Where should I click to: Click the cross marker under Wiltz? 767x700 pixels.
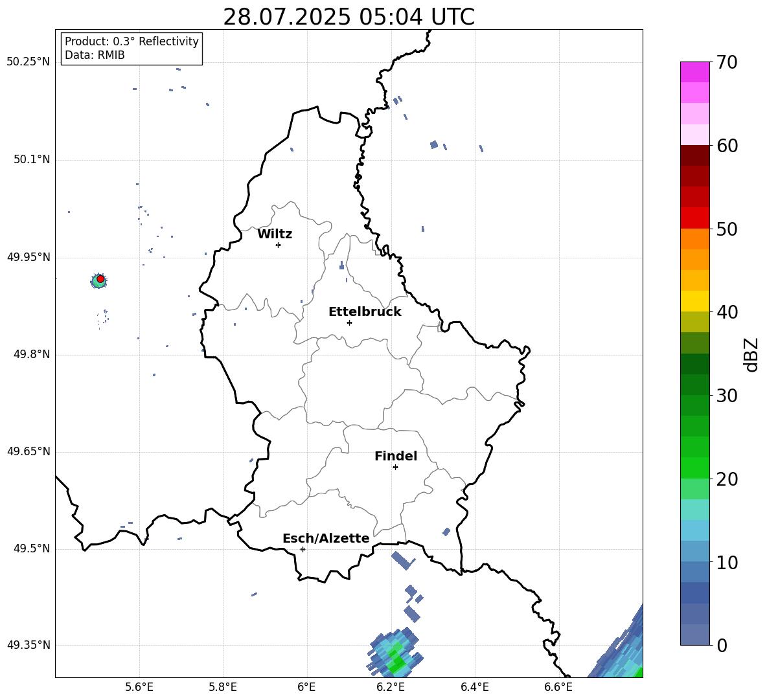279,245
